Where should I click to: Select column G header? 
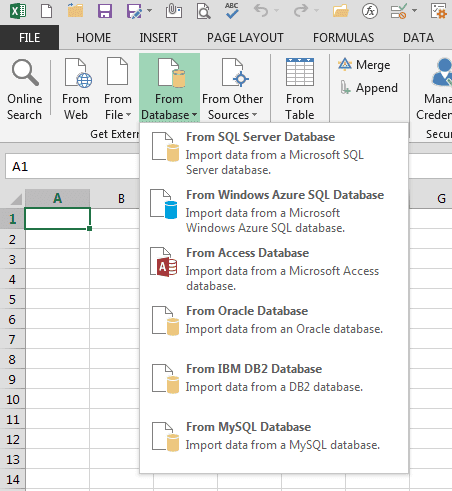(441, 198)
